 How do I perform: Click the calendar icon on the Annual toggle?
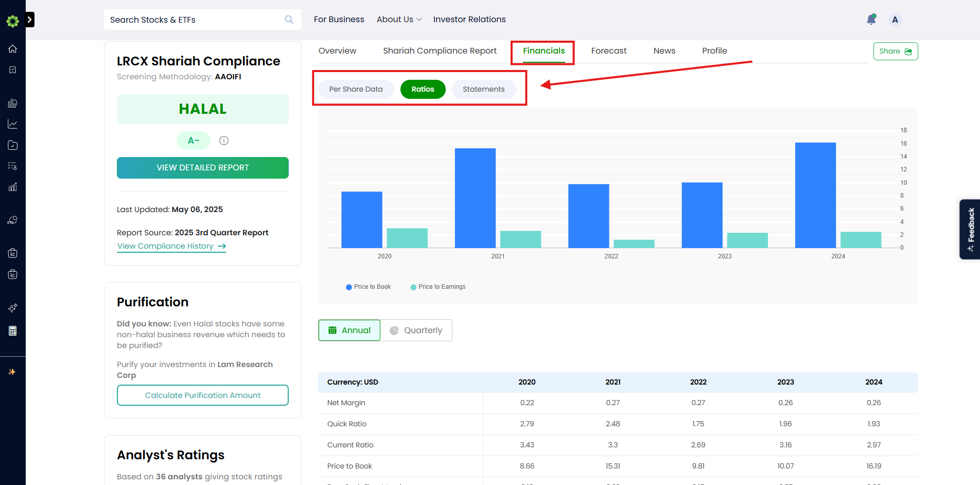[332, 330]
